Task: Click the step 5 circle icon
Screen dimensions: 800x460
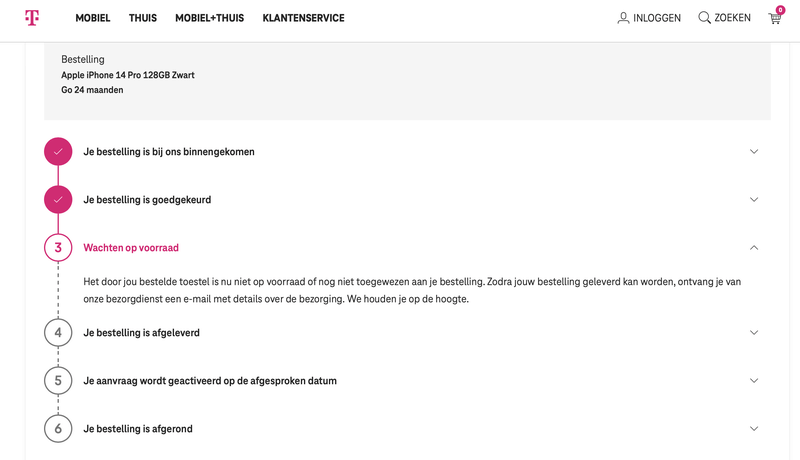Action: tap(58, 380)
